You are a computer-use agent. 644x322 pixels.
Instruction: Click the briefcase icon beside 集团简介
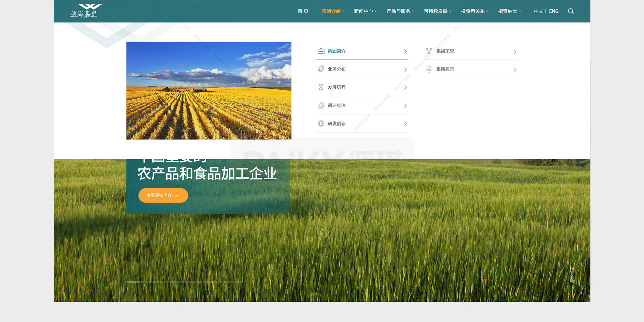point(321,51)
